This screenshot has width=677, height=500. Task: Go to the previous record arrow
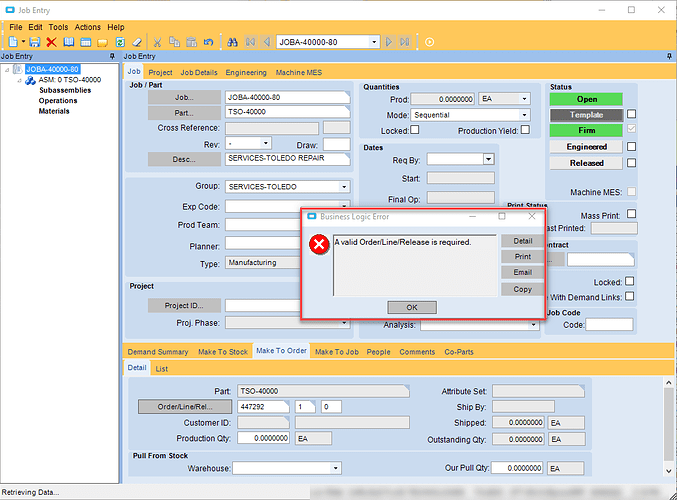tap(267, 42)
